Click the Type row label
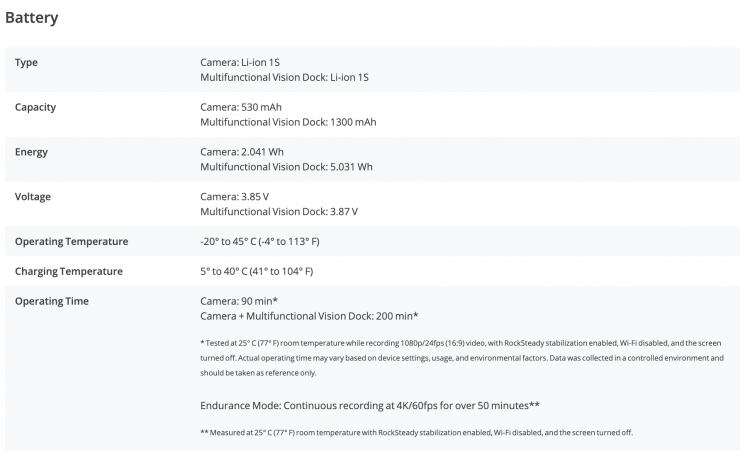740x451 pixels. click(x=27, y=62)
